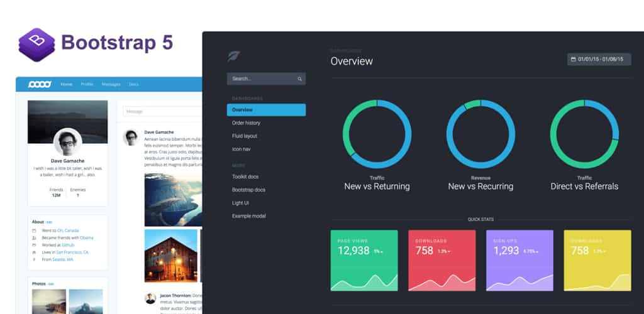Follow the 'Oh, Canada' link in About
The height and width of the screenshot is (314, 644).
[68, 230]
